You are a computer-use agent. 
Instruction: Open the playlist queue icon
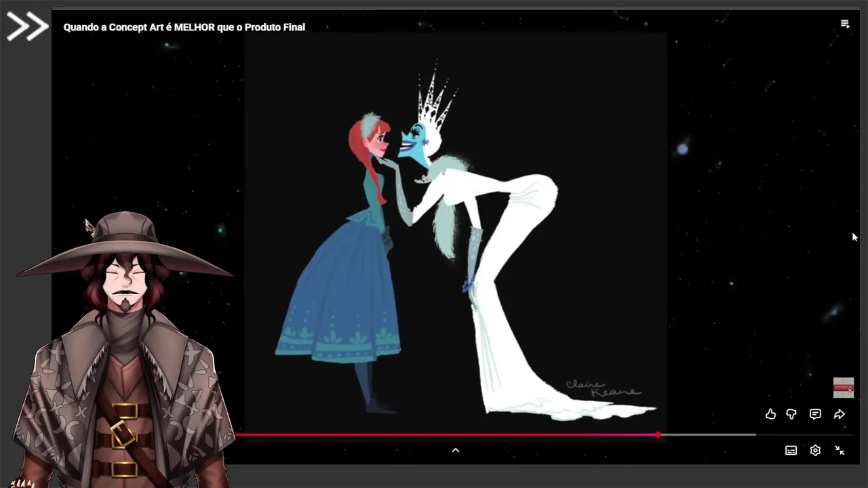[x=845, y=24]
